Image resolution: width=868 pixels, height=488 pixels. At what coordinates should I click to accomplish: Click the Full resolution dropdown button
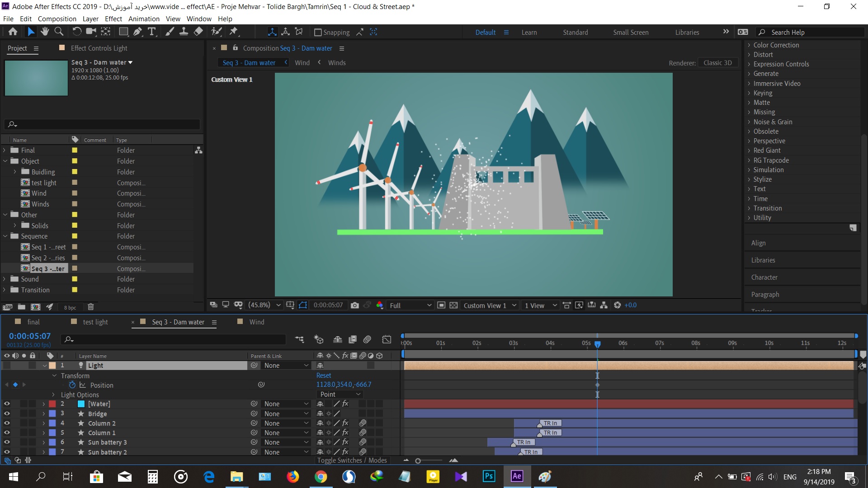(x=409, y=305)
